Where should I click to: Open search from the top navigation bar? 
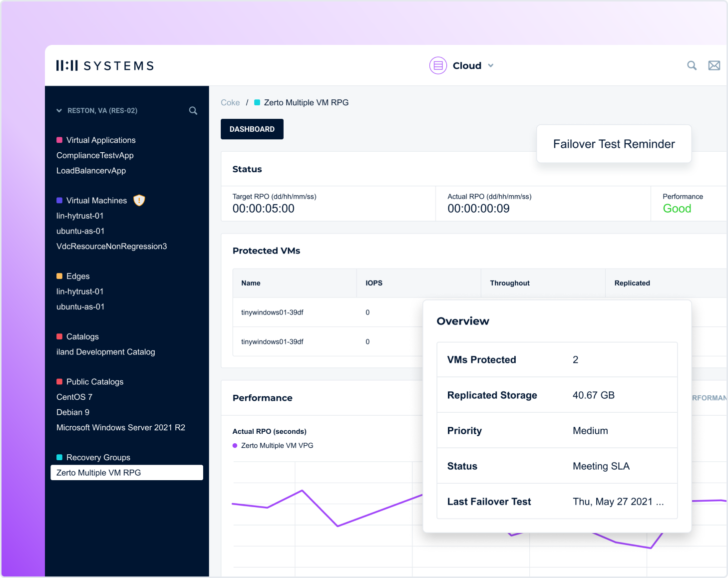tap(692, 65)
